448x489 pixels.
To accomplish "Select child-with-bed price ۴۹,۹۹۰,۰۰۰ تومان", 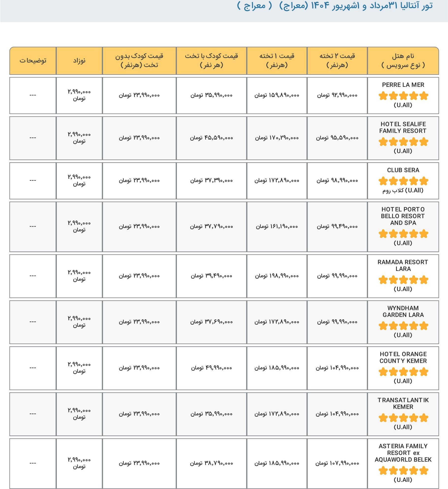I will tap(211, 368).
